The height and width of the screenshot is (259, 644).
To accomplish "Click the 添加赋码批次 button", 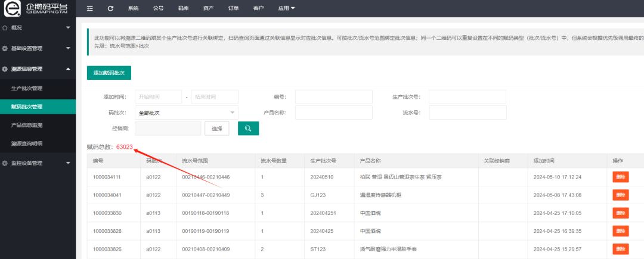I will tap(109, 73).
